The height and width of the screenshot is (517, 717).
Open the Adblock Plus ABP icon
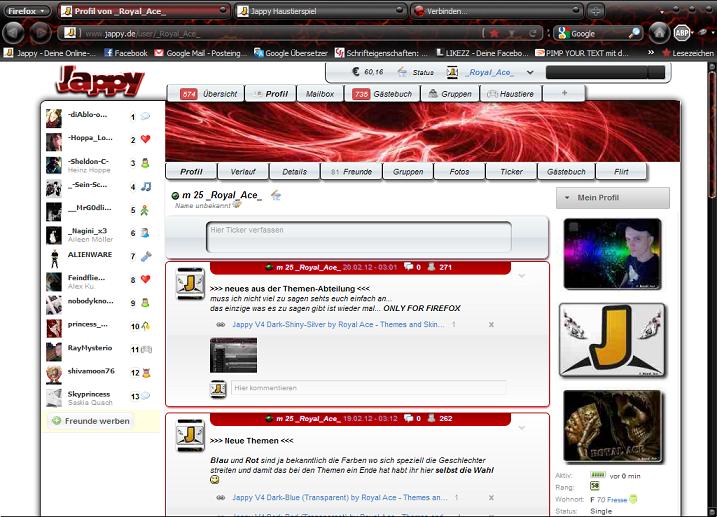(x=682, y=33)
